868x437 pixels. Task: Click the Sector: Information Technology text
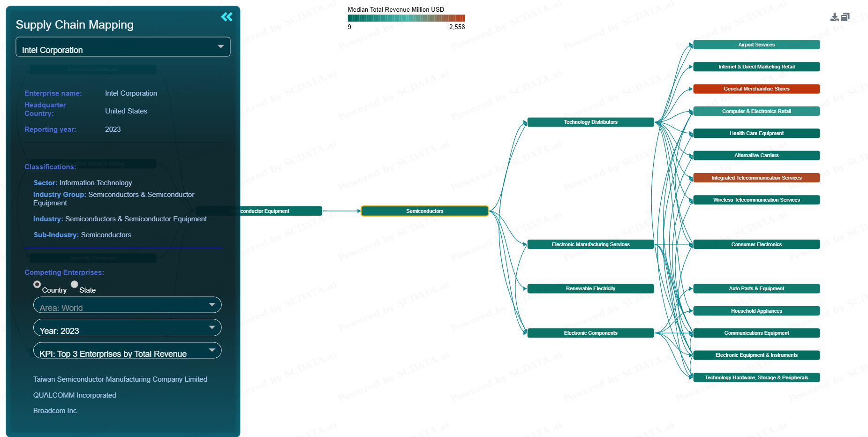83,183
